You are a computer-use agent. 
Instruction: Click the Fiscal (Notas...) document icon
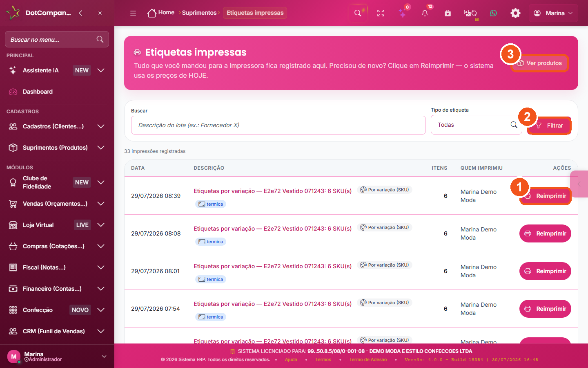point(13,267)
